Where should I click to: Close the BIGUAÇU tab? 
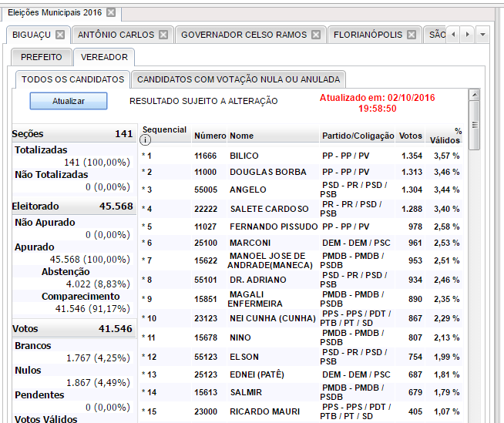point(61,35)
